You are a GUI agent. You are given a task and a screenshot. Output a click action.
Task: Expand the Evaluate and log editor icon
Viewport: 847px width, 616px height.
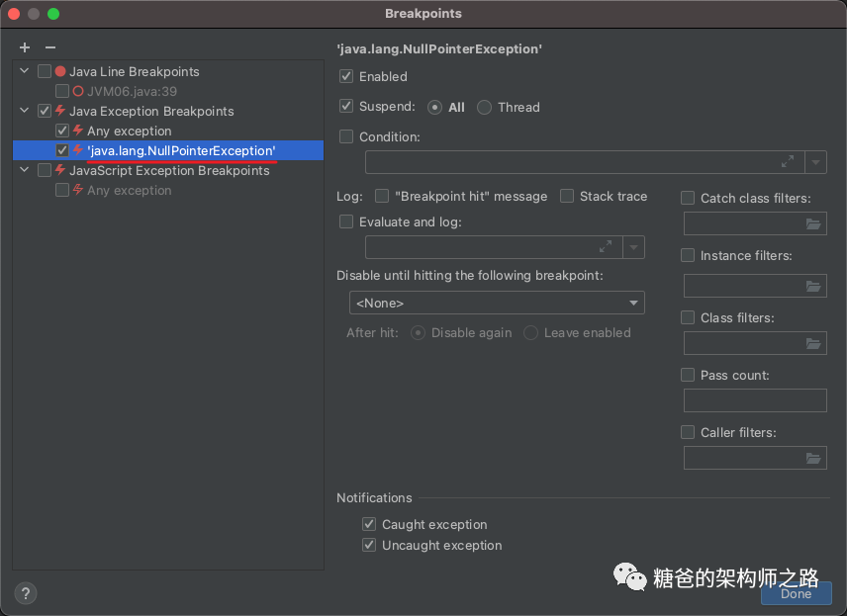[606, 247]
